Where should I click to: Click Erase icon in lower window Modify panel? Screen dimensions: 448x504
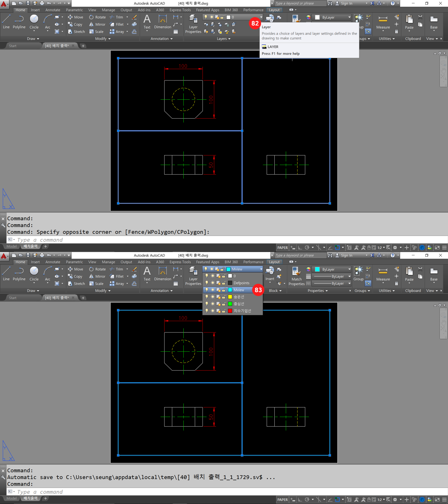point(134,269)
